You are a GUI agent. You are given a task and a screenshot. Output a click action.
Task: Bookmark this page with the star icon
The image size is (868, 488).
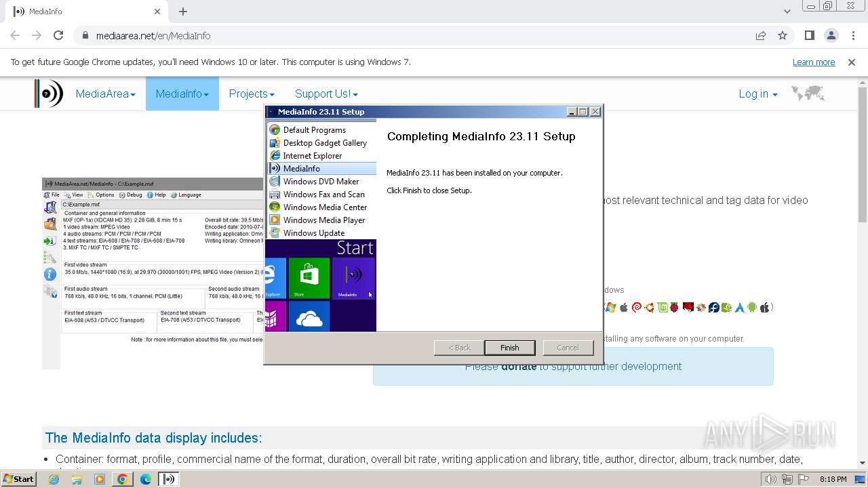[783, 35]
